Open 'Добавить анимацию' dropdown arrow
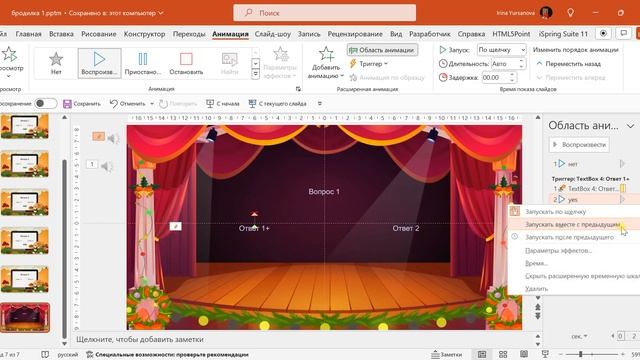 (342, 76)
